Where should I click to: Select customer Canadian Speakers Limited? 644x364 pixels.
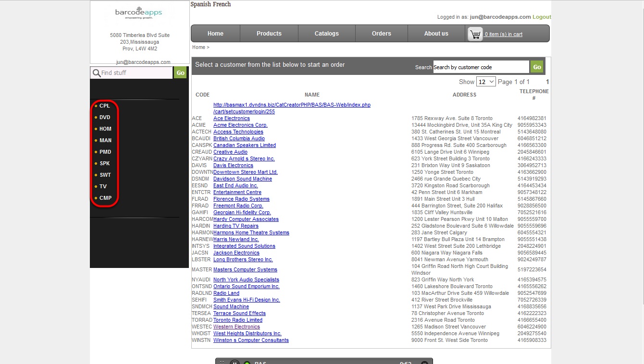pos(245,145)
